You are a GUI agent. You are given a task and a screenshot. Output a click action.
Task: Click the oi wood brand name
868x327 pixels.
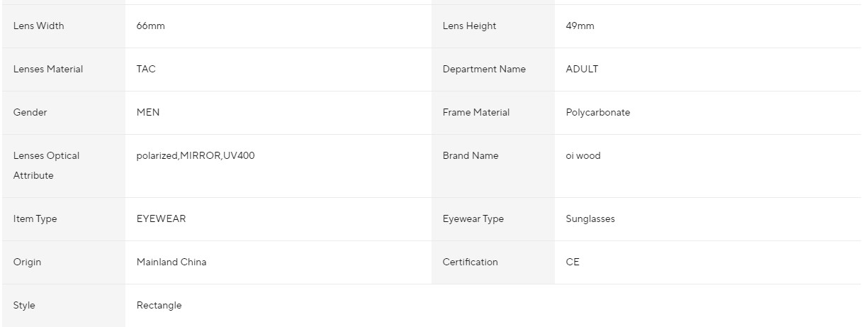[x=582, y=156]
